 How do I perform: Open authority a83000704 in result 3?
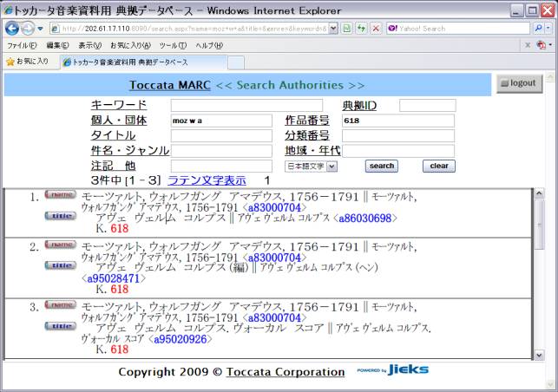pyautogui.click(x=274, y=318)
